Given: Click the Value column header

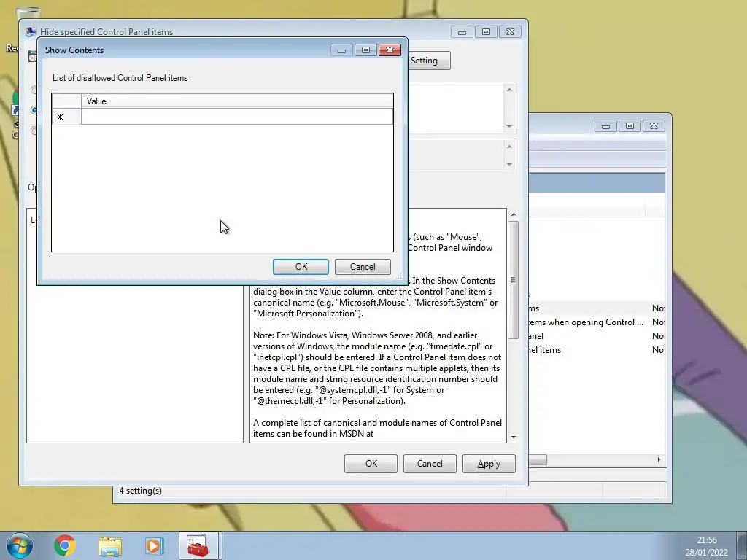Looking at the screenshot, I should (237, 101).
